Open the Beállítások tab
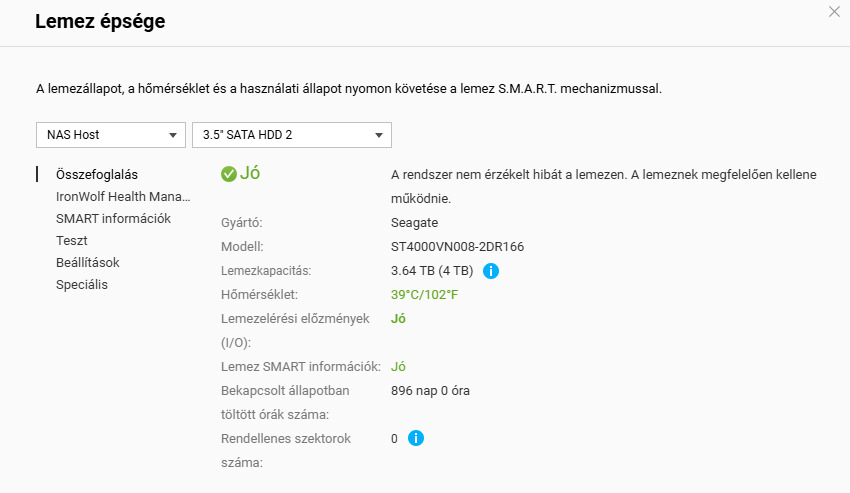Screen dimensions: 850x493 (x=88, y=262)
